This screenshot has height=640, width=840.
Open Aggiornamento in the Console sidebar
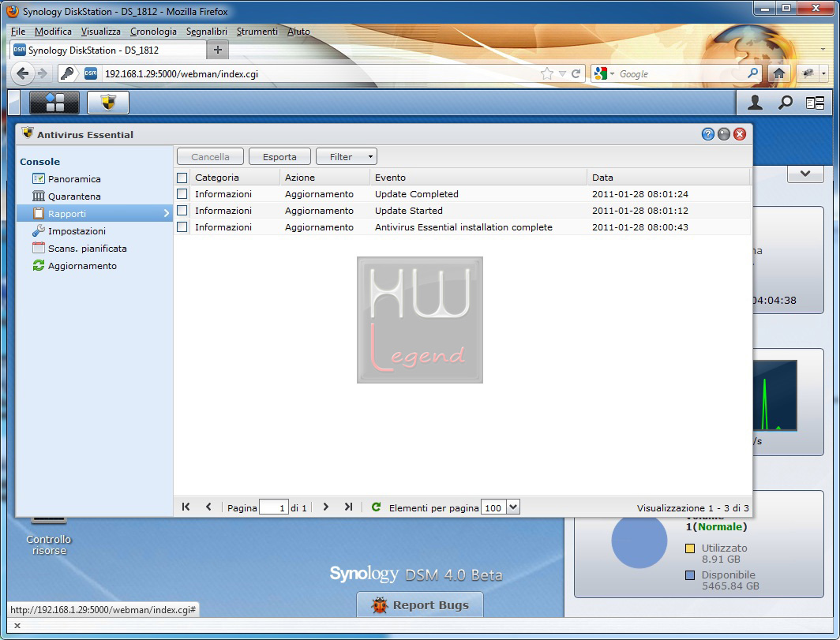click(x=82, y=266)
